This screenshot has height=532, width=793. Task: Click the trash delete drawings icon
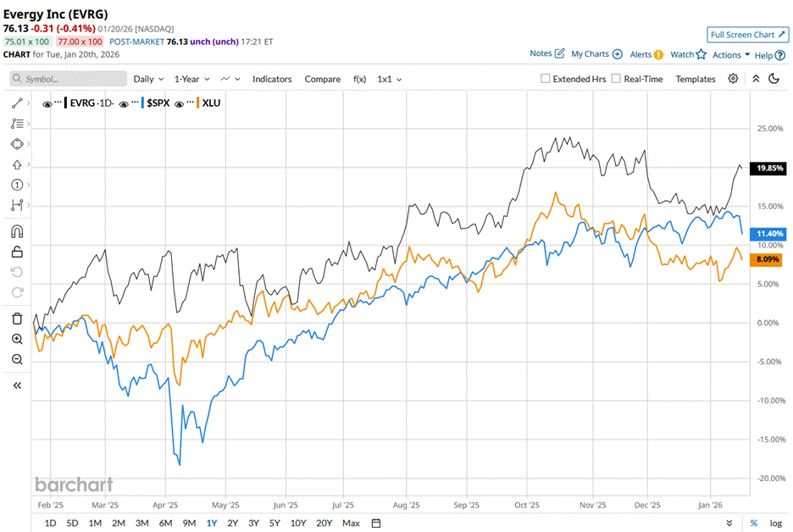(17, 319)
